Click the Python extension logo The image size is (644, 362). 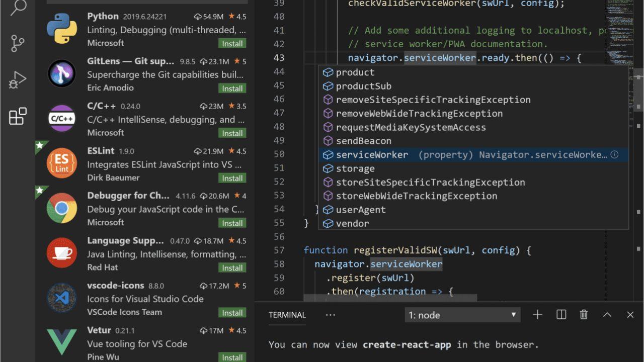tap(61, 29)
